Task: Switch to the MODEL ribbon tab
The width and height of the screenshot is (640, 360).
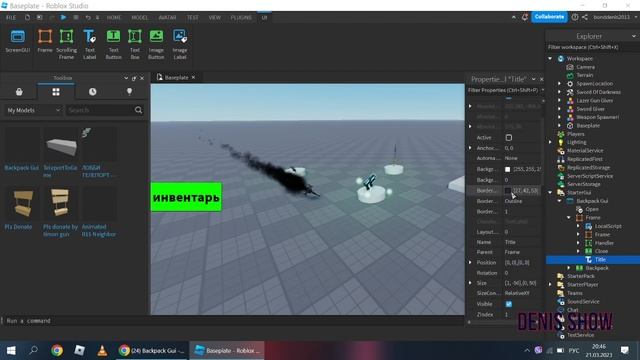Action: (x=140, y=18)
